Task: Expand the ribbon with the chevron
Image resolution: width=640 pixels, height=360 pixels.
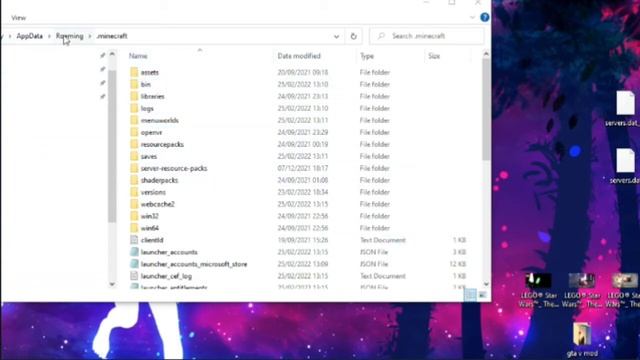Action: click(x=472, y=17)
